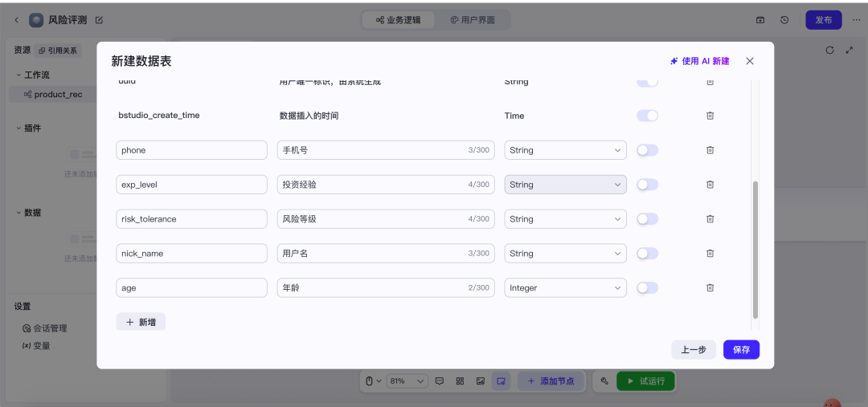Toggle required switch for age
The image size is (868, 407).
(647, 287)
